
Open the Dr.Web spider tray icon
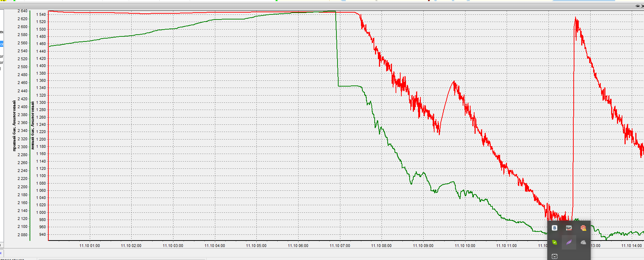click(555, 256)
